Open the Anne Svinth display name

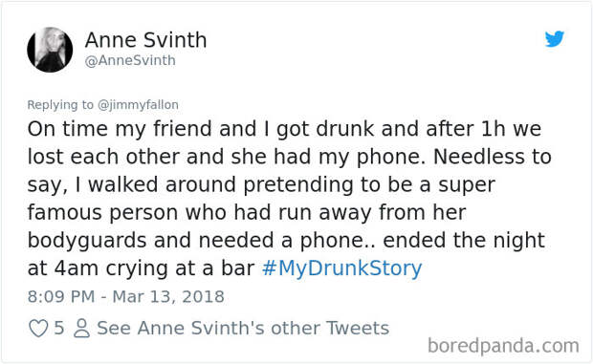[x=145, y=40]
